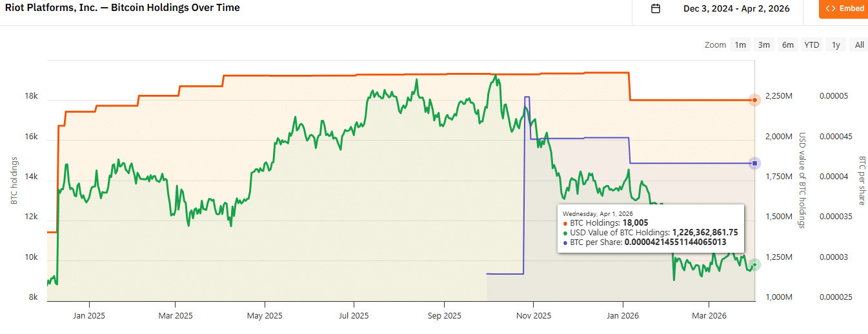Image resolution: width=868 pixels, height=334 pixels.
Task: Click the 'USD value of BTC holdings' axis title
Action: (803, 181)
